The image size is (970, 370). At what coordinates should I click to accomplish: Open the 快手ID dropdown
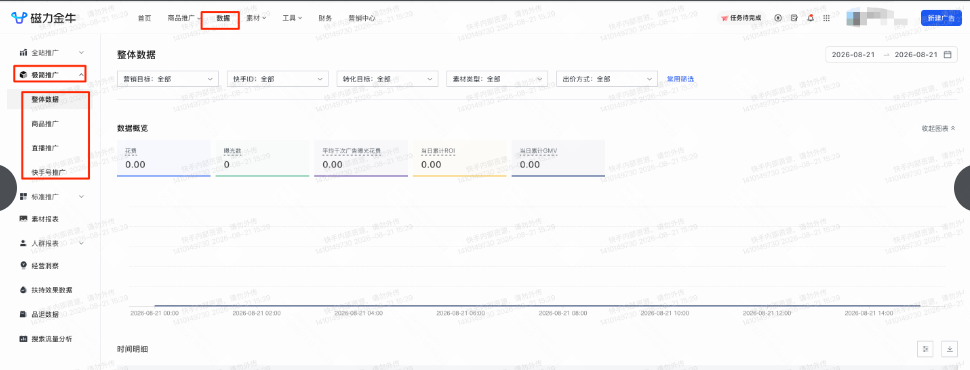click(x=278, y=79)
